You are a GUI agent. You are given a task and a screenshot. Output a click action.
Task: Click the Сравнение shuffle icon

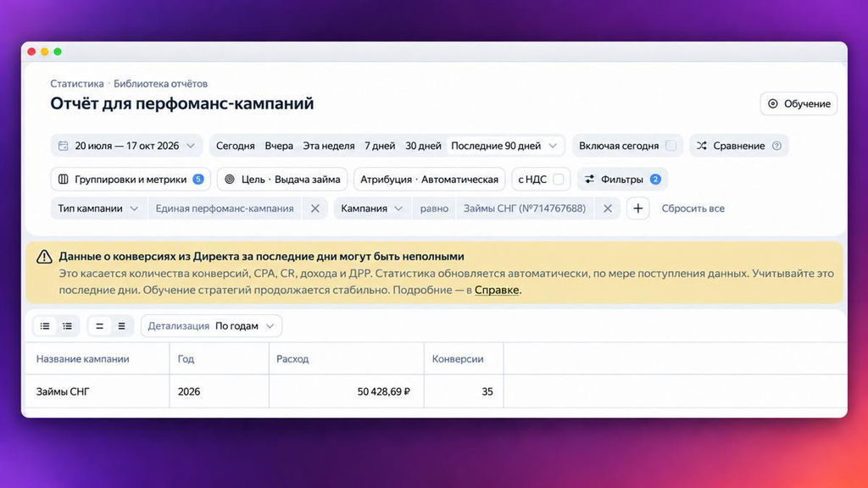point(701,146)
